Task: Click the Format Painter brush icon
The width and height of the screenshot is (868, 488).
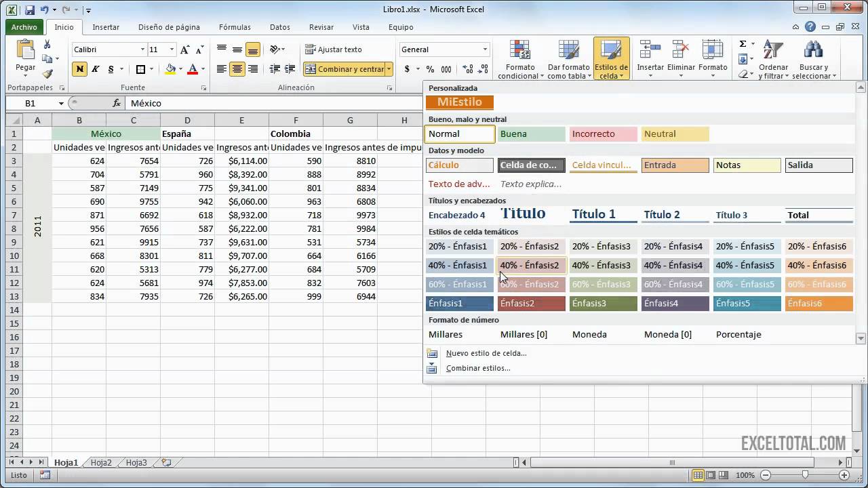Action: click(x=47, y=74)
